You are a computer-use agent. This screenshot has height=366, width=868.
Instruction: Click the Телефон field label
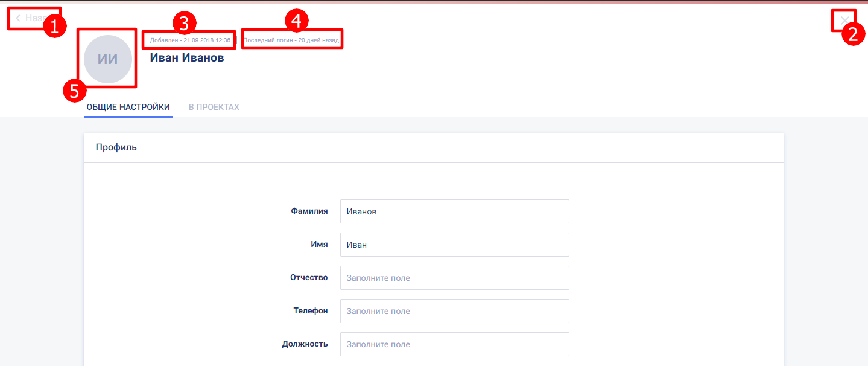click(x=310, y=310)
